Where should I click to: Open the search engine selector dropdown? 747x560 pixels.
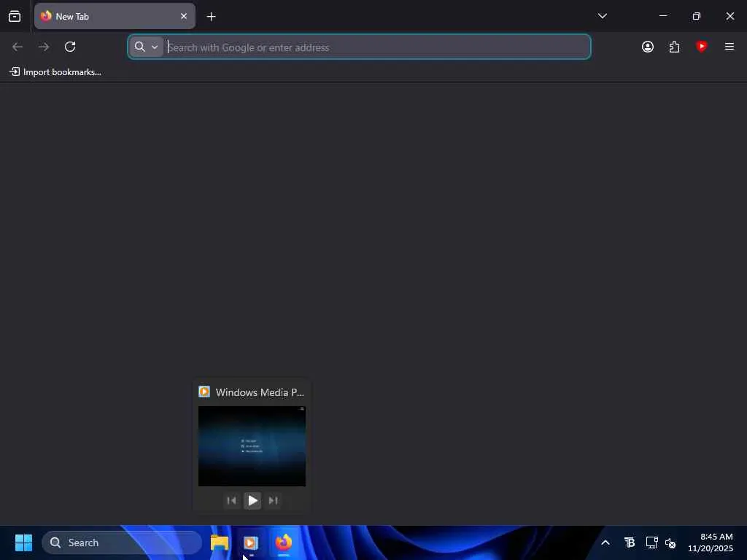146,47
